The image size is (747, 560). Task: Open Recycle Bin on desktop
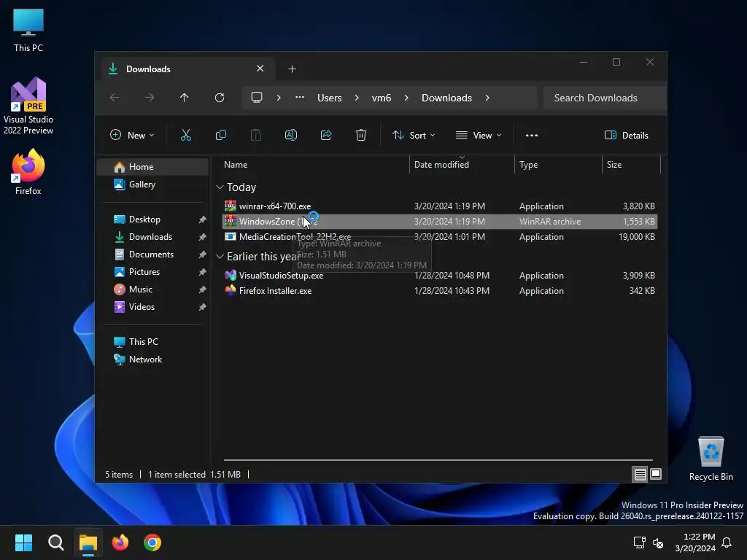(x=711, y=459)
